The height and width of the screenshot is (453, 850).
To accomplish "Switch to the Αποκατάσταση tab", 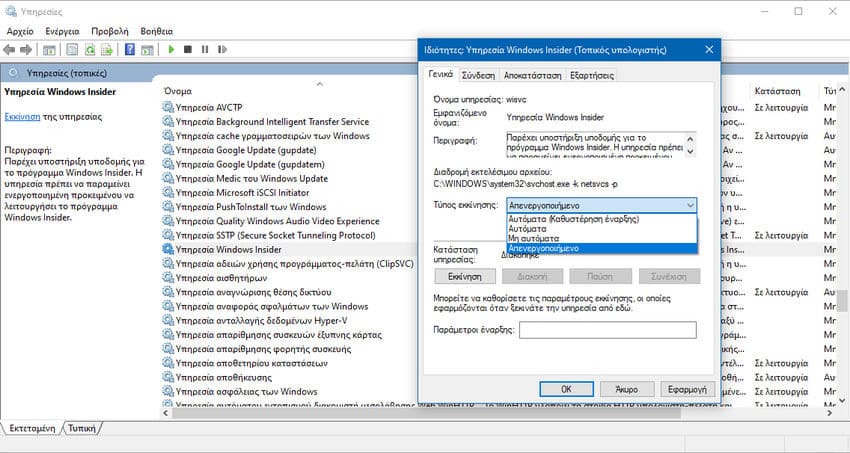I will click(x=532, y=75).
